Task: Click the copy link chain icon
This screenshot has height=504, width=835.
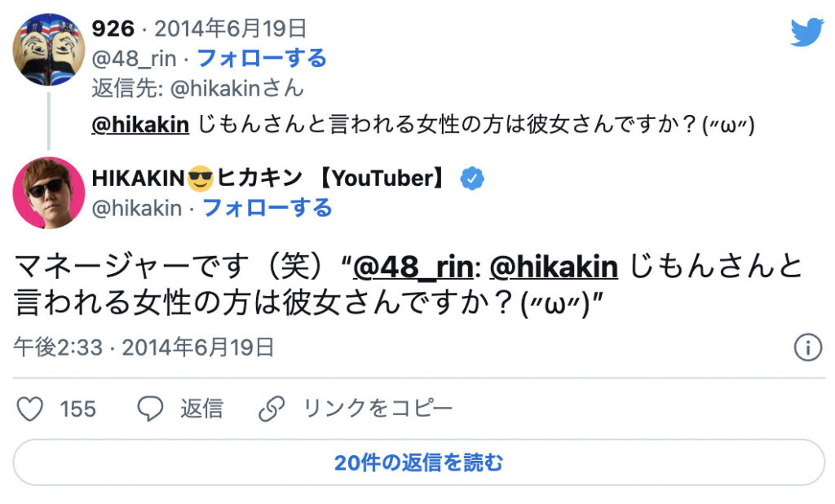Action: click(x=270, y=408)
